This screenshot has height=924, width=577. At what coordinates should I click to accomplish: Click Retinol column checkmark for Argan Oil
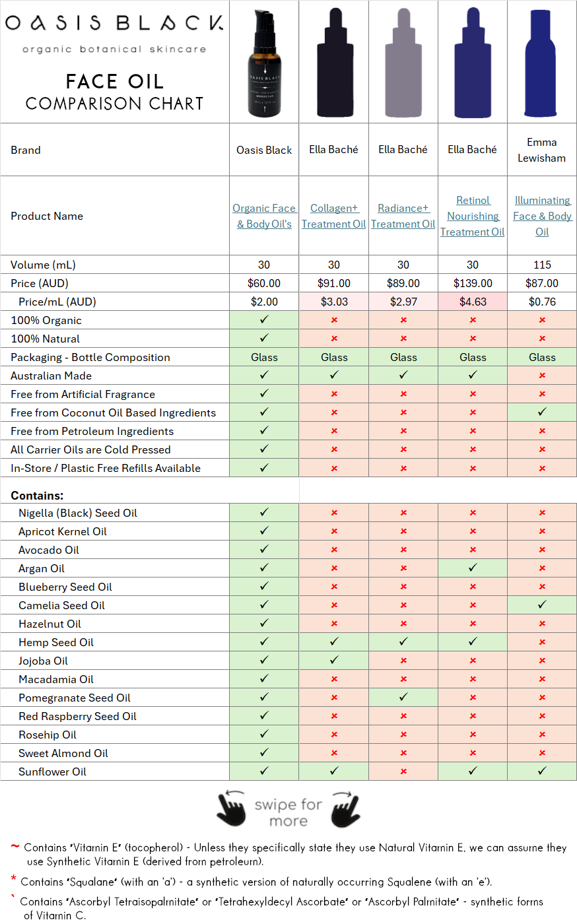click(473, 568)
